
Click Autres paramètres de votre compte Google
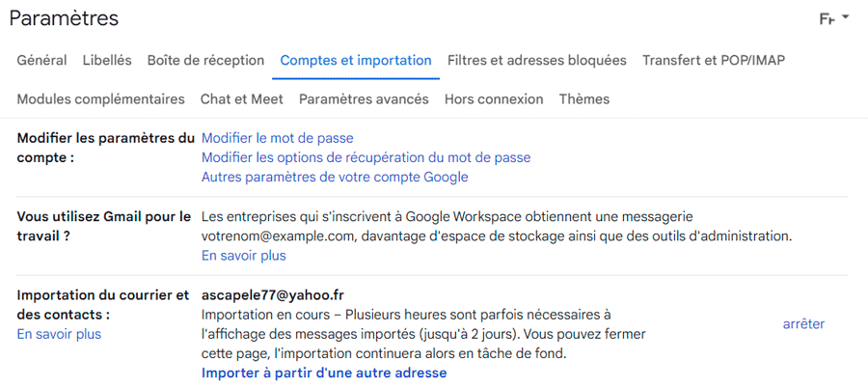tap(335, 178)
